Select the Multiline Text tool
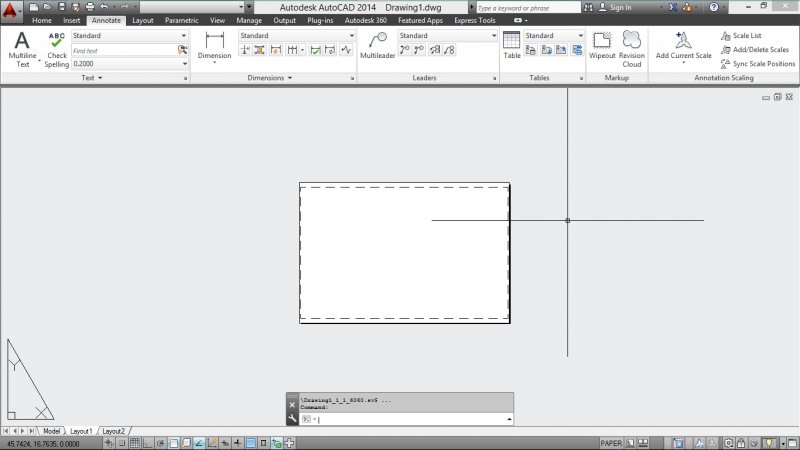This screenshot has width=800, height=450. pos(22,48)
